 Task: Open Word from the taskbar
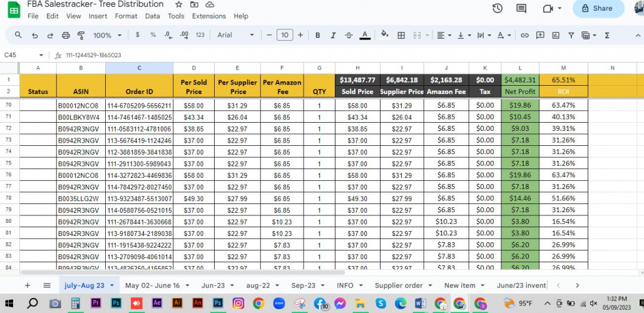point(420,304)
